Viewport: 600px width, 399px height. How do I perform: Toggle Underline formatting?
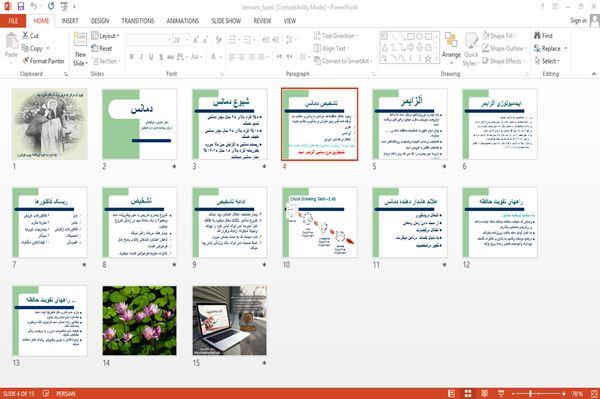click(151, 57)
